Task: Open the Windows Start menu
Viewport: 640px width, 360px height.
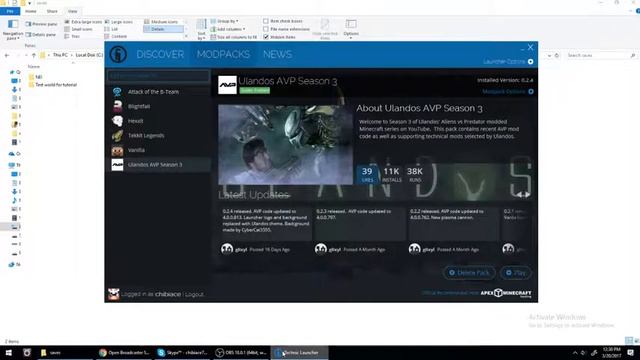Action: coord(8,353)
